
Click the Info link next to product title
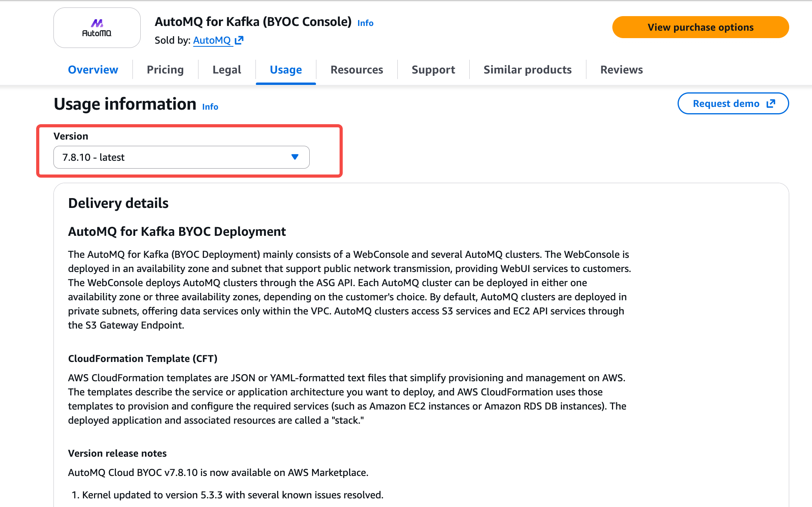click(365, 23)
